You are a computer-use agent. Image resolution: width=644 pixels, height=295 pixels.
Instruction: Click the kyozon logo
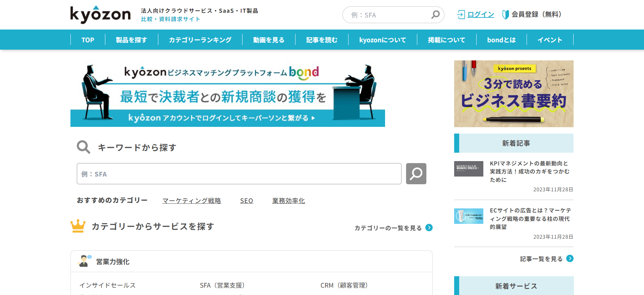(100, 14)
